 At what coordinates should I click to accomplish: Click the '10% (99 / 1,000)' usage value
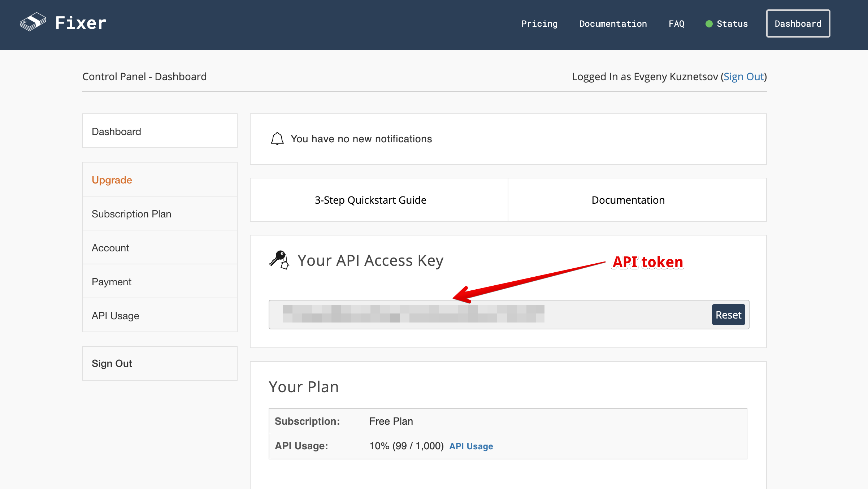pyautogui.click(x=407, y=446)
